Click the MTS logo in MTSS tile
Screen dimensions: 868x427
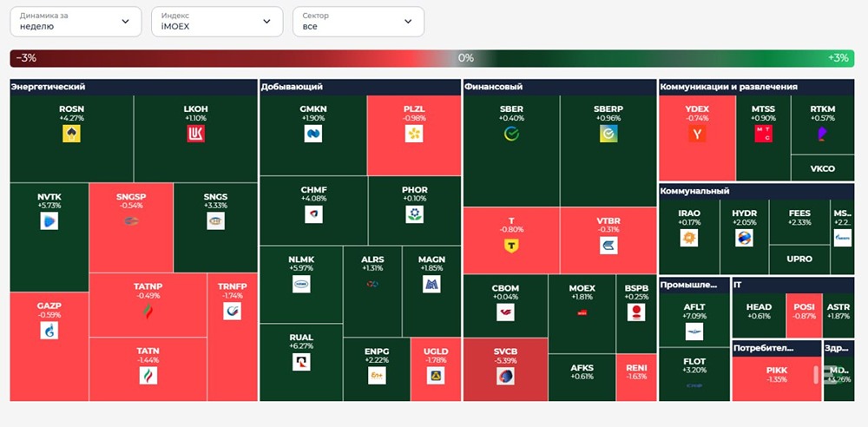click(x=763, y=134)
